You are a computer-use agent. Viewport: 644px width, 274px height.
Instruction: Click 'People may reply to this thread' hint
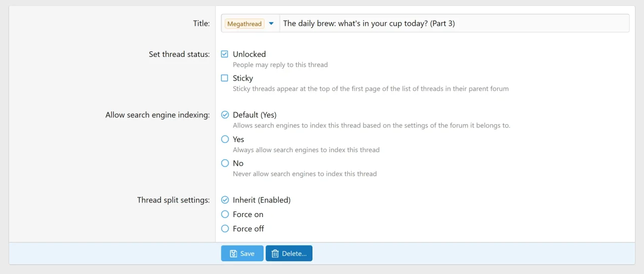[x=280, y=64]
